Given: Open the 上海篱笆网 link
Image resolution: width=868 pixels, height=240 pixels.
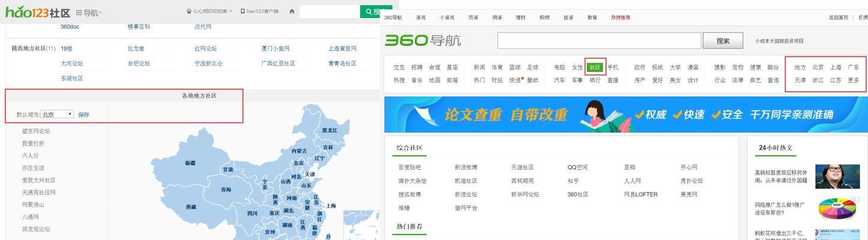Looking at the screenshot, I should coord(343,49).
